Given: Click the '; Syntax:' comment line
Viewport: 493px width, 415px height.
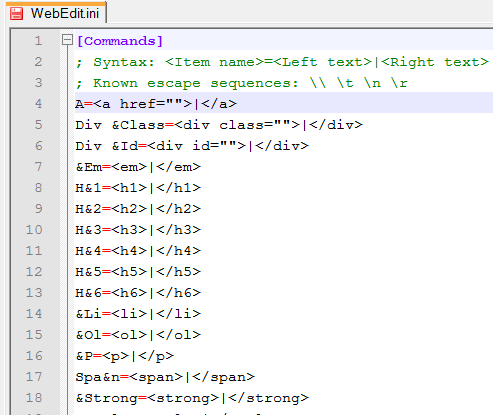Looking at the screenshot, I should pos(282,62).
